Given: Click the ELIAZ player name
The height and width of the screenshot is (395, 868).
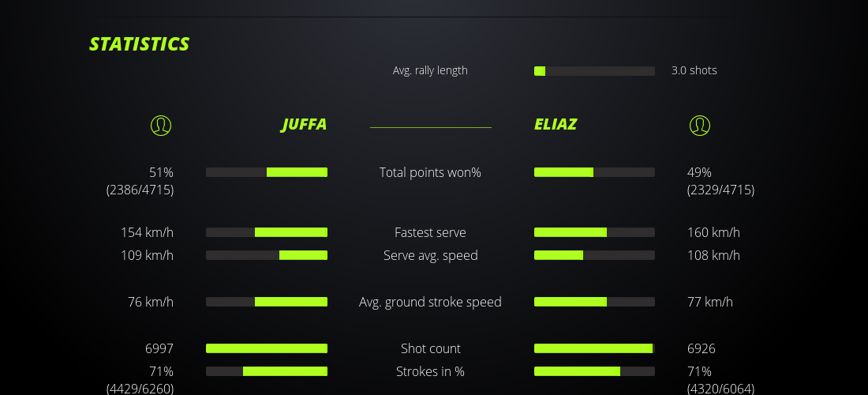Looking at the screenshot, I should [556, 124].
